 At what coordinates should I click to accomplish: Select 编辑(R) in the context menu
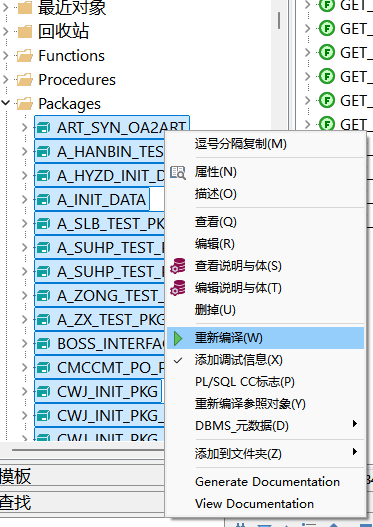(x=265, y=244)
